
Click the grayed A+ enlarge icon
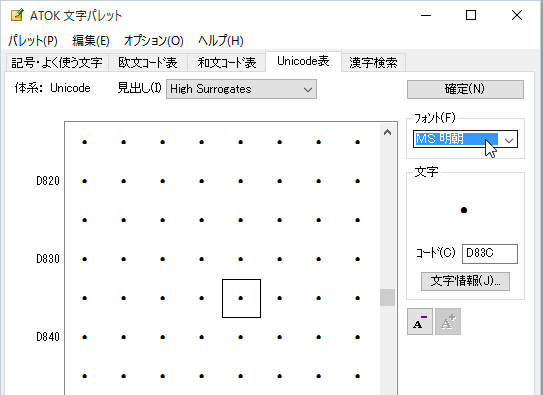coord(448,322)
